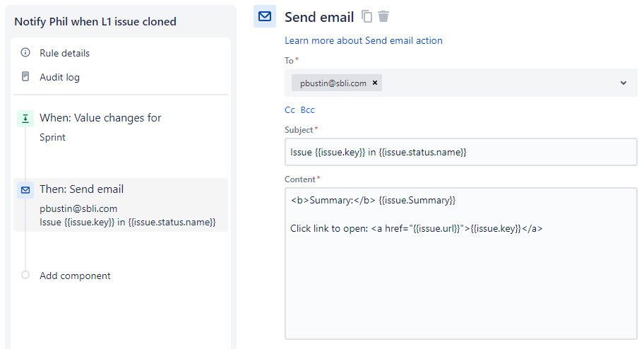Focus the Subject input field
Viewport: 644px width, 349px height.
pos(460,152)
